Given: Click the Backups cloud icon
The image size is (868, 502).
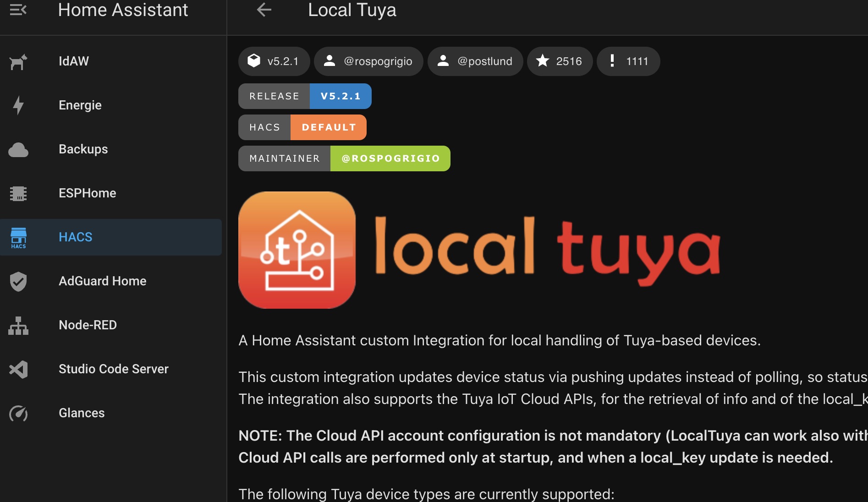Looking at the screenshot, I should click(x=18, y=150).
